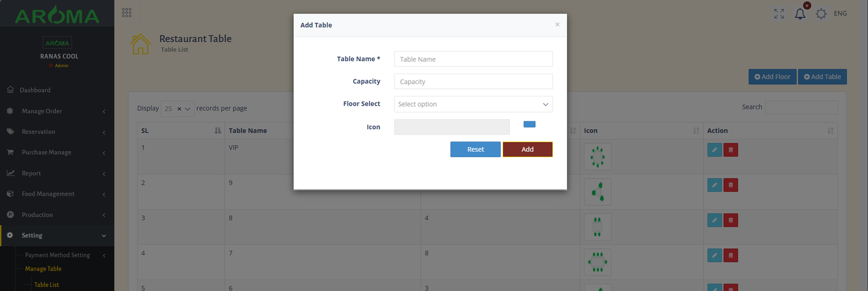Click the edit pencil for VIP table
868x291 pixels.
[x=714, y=150]
